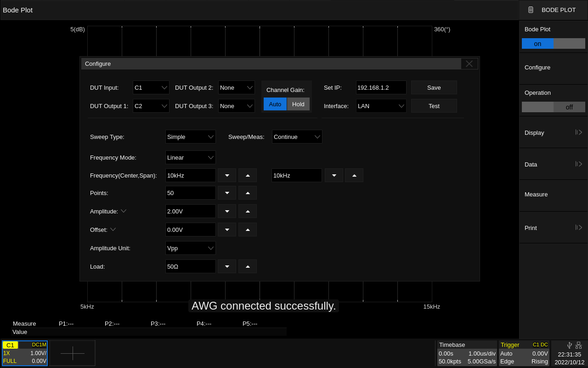The image size is (588, 368).
Task: Increase frequency span with up arrow
Action: [354, 175]
